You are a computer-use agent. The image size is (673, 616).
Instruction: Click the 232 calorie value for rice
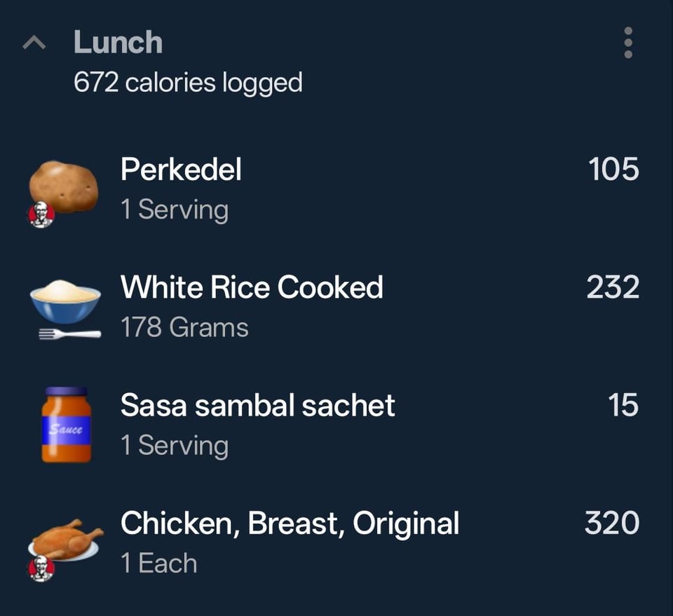[x=612, y=287]
